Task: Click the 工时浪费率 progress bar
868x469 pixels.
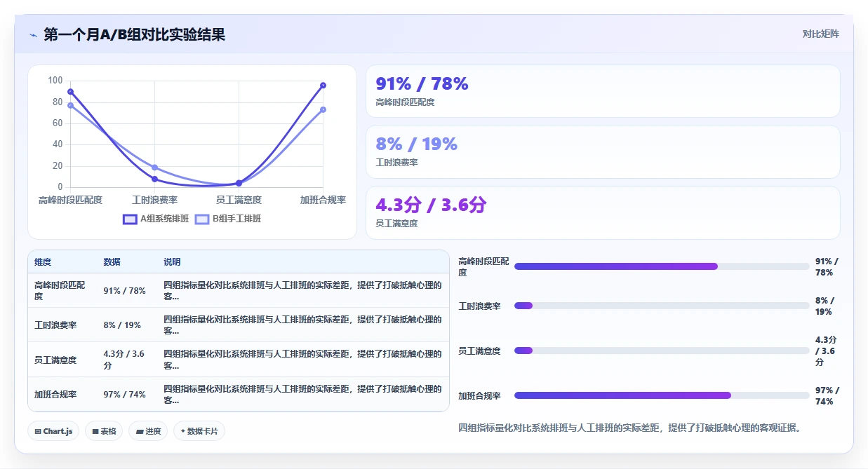Action: 662,306
